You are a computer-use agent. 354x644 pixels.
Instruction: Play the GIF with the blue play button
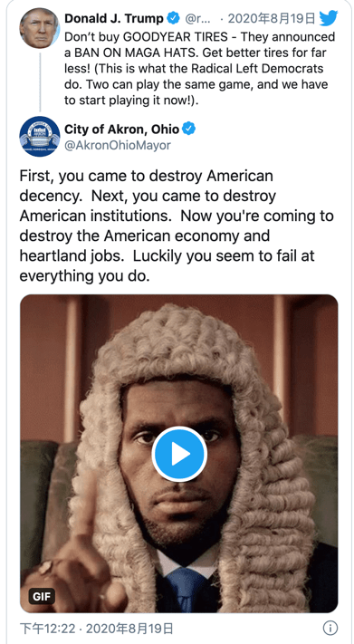coord(179,454)
